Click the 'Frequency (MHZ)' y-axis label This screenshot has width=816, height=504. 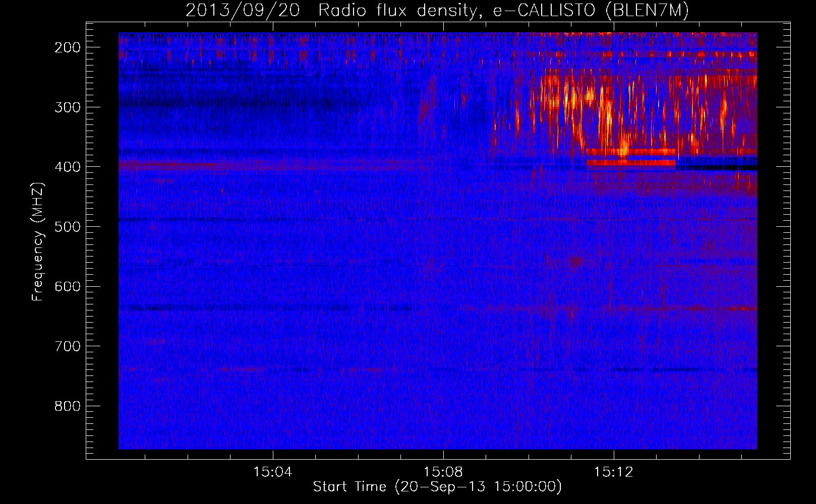38,241
